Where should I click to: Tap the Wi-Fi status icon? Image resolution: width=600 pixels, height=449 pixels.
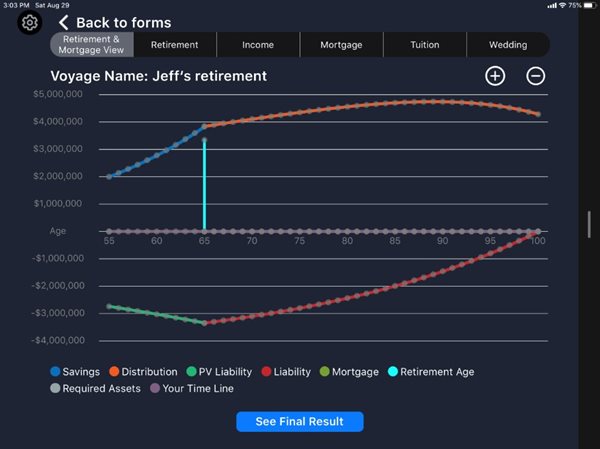[561, 5]
